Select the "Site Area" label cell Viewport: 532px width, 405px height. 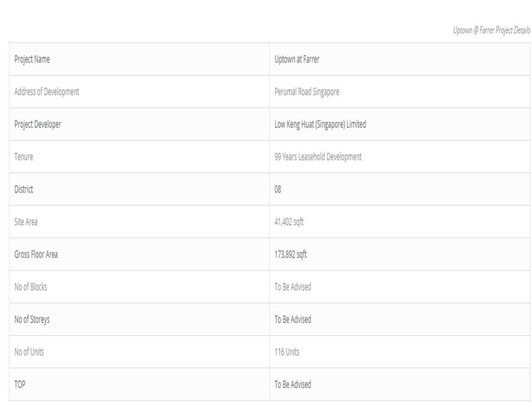click(x=26, y=222)
